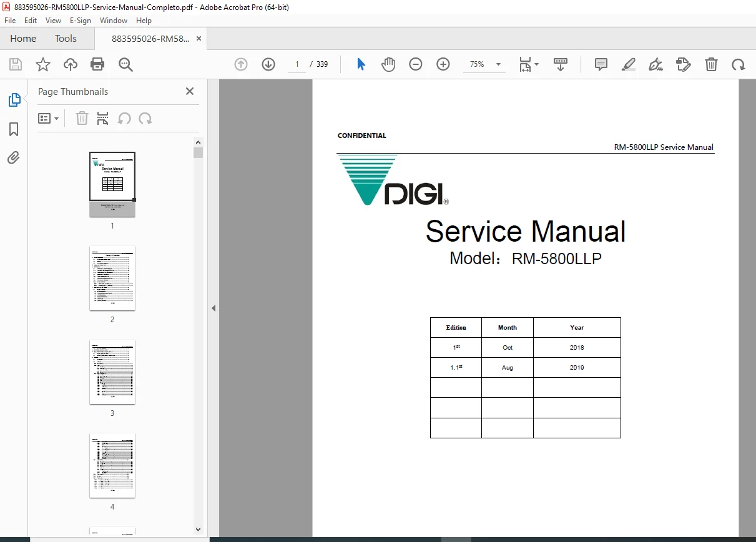Open the Sign document pen tool
756x542 pixels.
[655, 64]
